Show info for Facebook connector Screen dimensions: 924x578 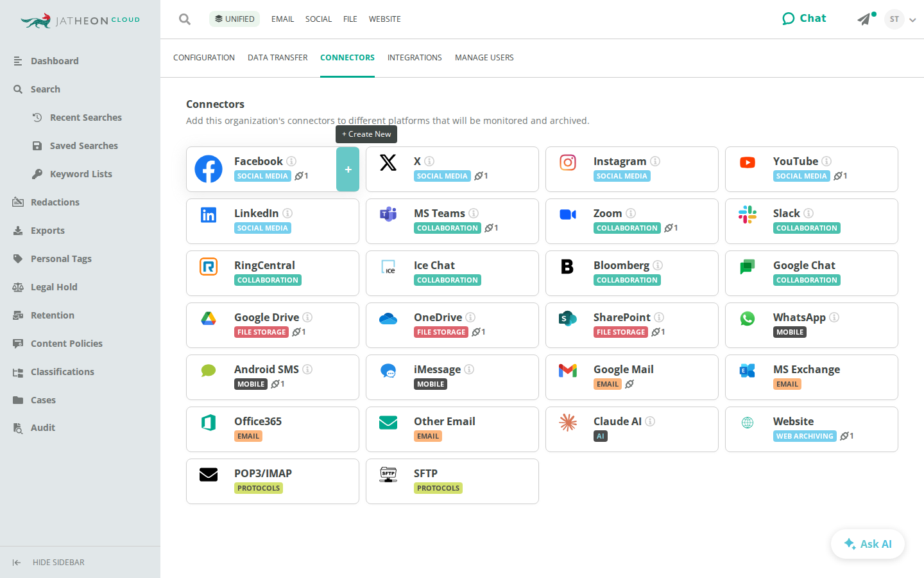(291, 161)
